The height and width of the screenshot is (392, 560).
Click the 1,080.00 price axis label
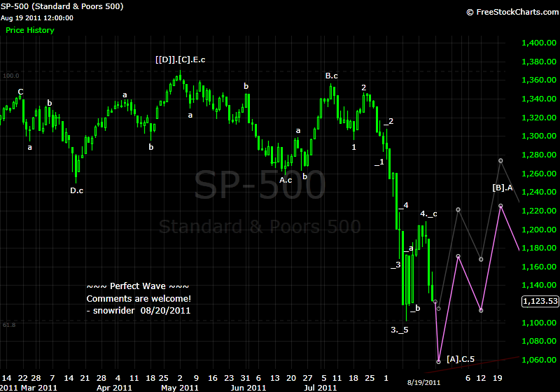[x=539, y=341]
